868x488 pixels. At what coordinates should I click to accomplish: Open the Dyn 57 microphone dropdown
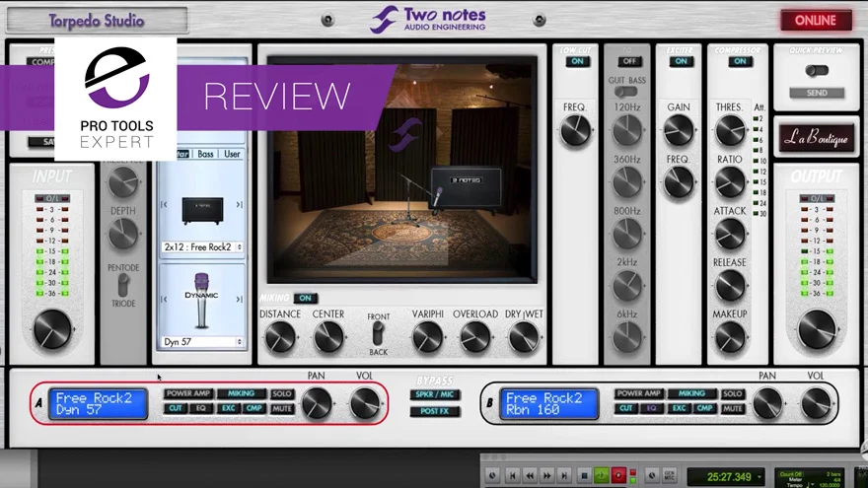[x=202, y=342]
